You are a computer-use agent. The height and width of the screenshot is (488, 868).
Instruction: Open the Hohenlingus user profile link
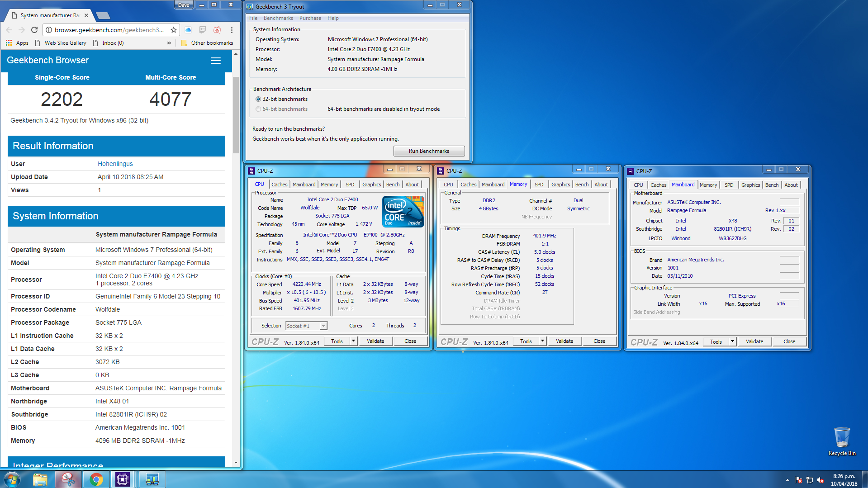115,164
